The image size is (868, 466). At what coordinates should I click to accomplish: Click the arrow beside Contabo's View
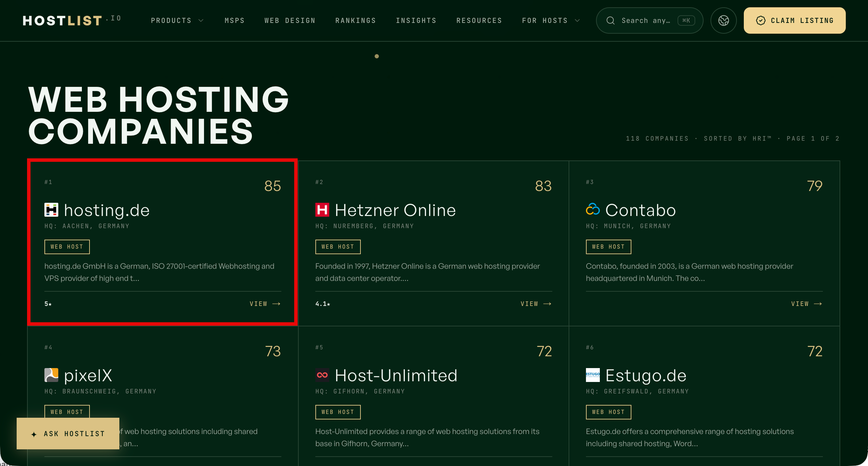click(x=818, y=304)
